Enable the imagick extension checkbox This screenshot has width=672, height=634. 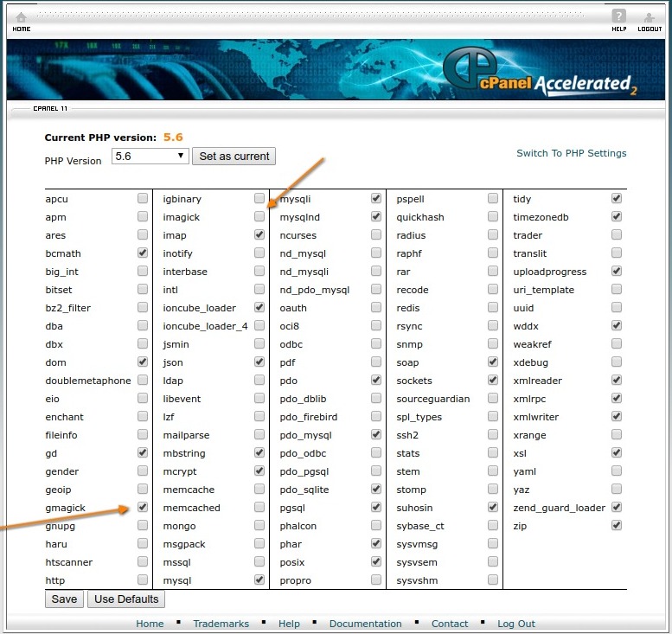(x=259, y=216)
